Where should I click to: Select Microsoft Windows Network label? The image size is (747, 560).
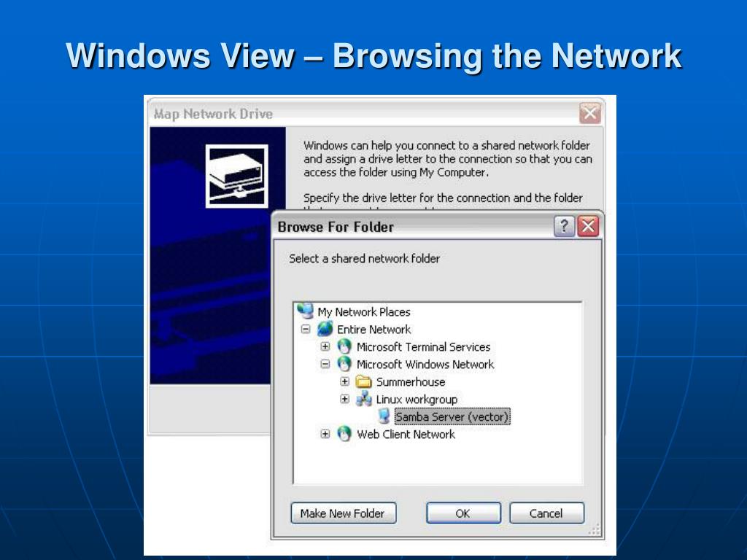coord(425,365)
